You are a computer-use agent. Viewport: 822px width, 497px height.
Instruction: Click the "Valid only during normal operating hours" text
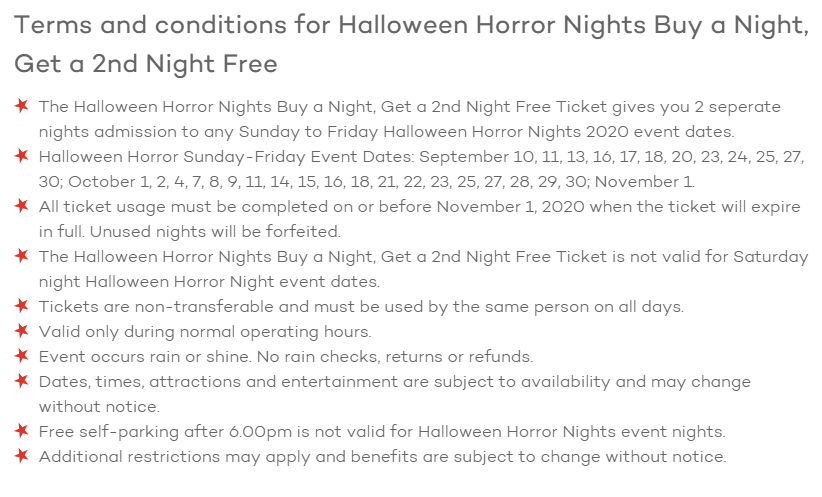pyautogui.click(x=205, y=331)
